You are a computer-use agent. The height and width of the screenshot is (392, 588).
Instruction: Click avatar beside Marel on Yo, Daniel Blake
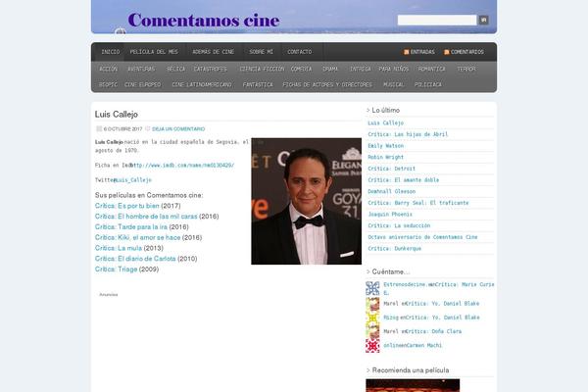tap(372, 304)
